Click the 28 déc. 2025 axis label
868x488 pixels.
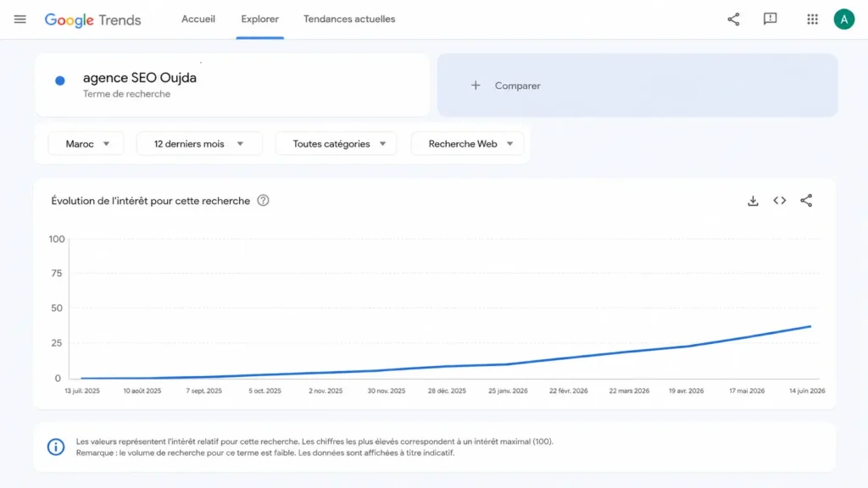(447, 391)
